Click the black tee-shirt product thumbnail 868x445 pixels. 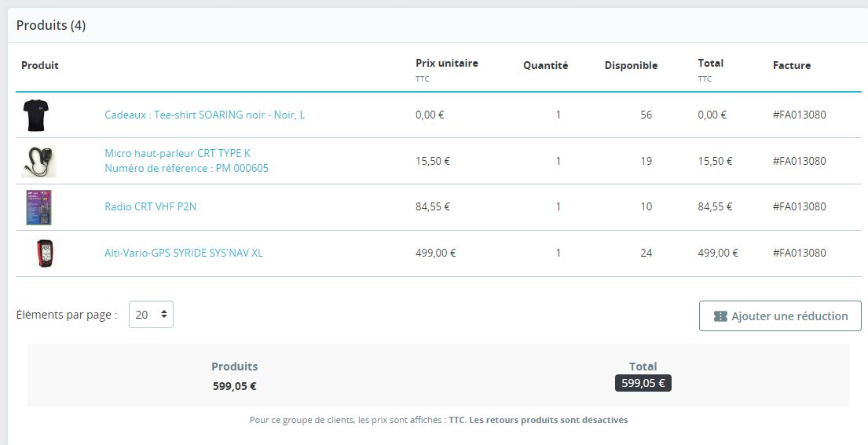click(x=36, y=115)
